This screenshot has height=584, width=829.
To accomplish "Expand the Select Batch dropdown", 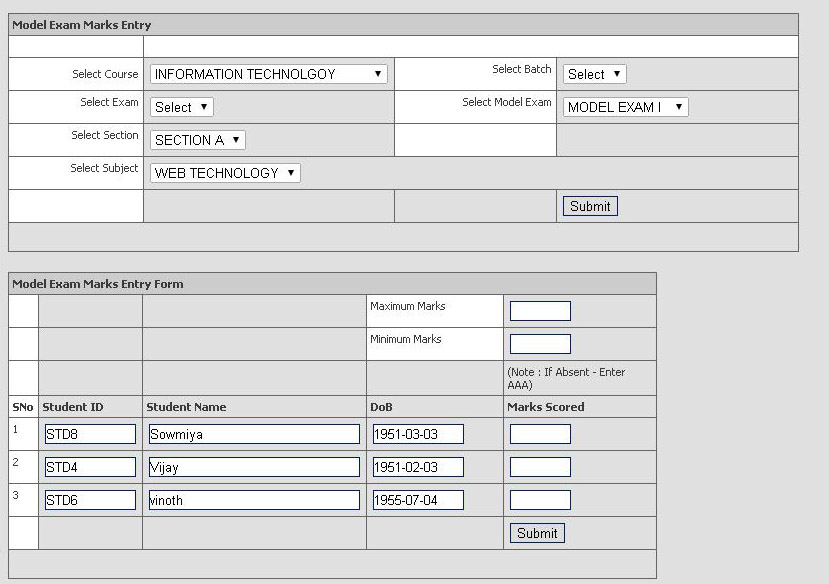I will (x=594, y=74).
